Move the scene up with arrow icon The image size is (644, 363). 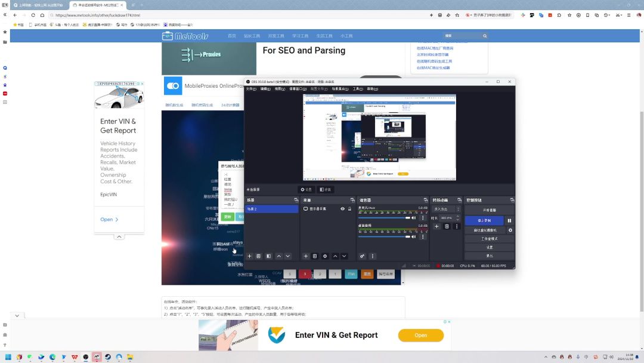point(278,256)
